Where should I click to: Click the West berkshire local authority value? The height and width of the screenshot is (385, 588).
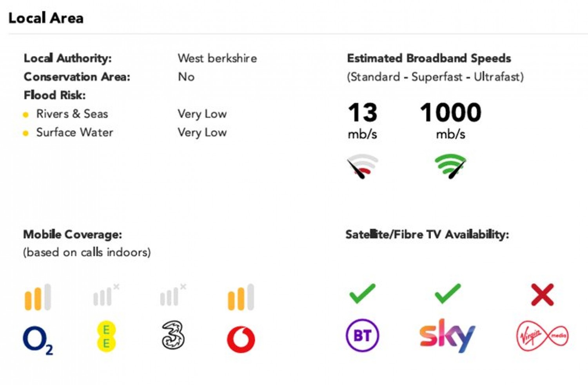click(217, 58)
